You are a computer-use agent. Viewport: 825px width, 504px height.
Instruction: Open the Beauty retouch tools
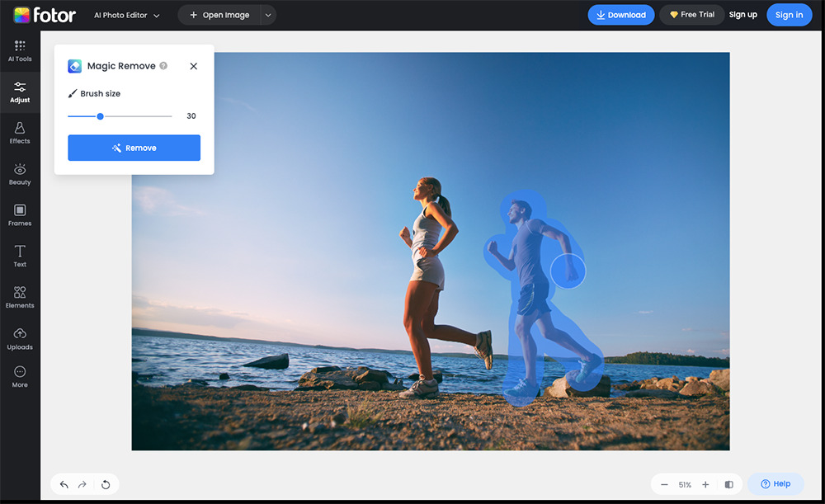pyautogui.click(x=19, y=173)
